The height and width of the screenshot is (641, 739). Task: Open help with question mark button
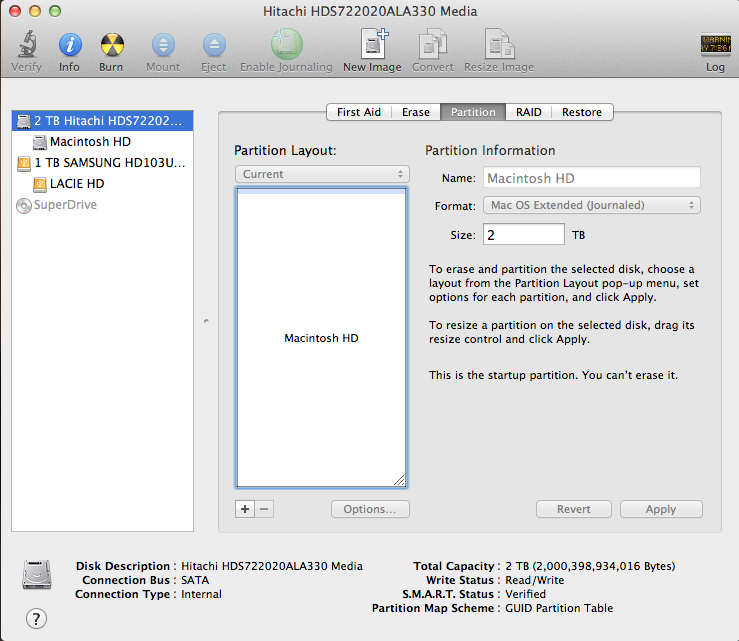click(x=36, y=618)
